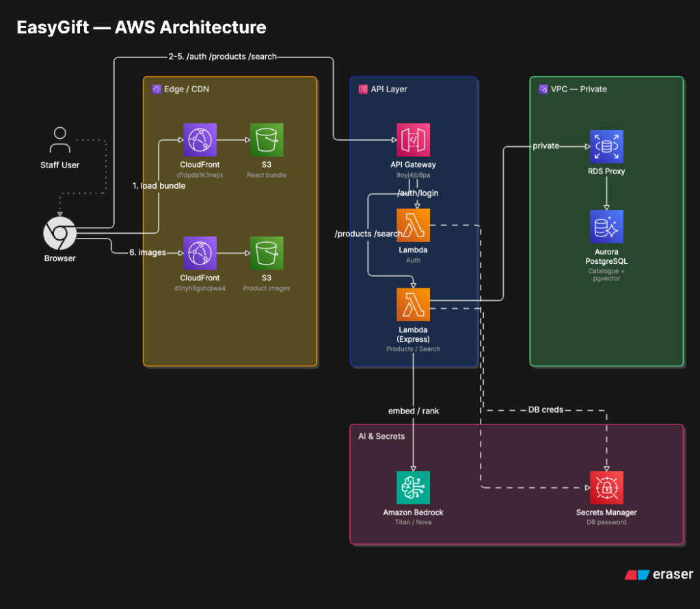Select the '1. load bundle' connection label
This screenshot has height=609, width=700.
pos(159,186)
